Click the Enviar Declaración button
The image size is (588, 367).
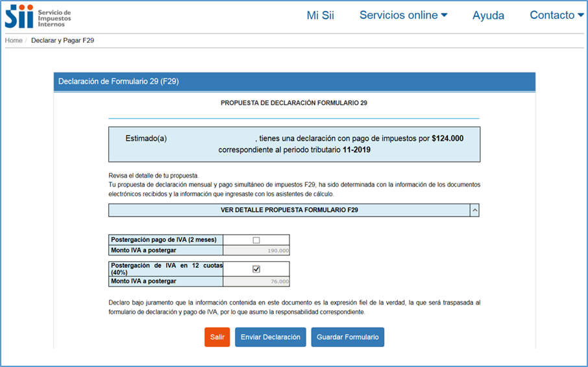pyautogui.click(x=270, y=337)
